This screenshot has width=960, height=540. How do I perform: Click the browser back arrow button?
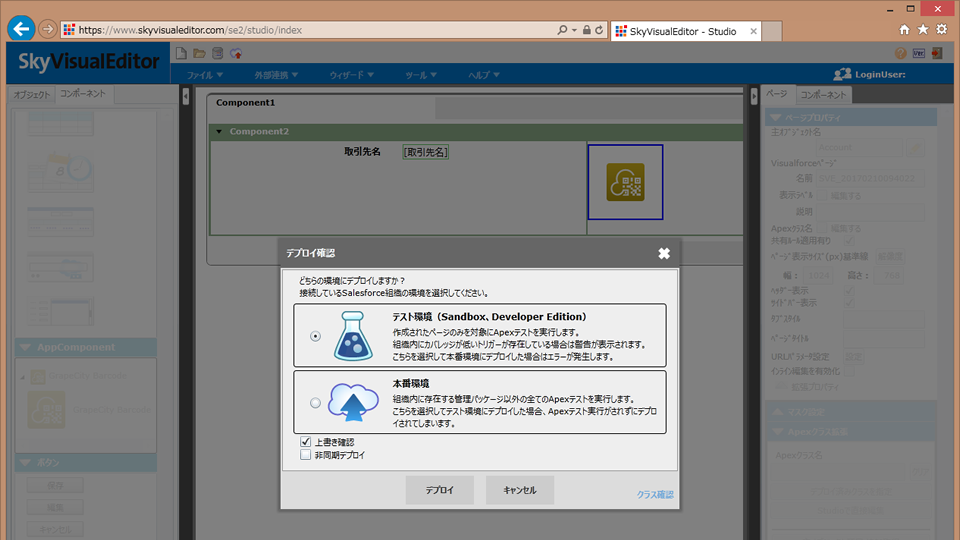tap(21, 29)
